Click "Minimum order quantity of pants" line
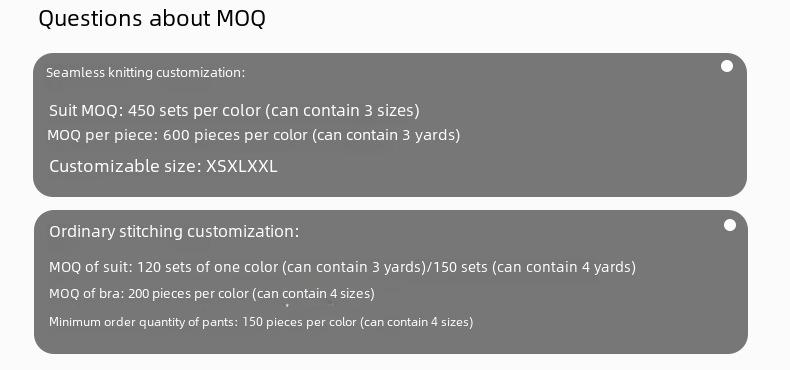This screenshot has width=790, height=370. click(x=261, y=322)
